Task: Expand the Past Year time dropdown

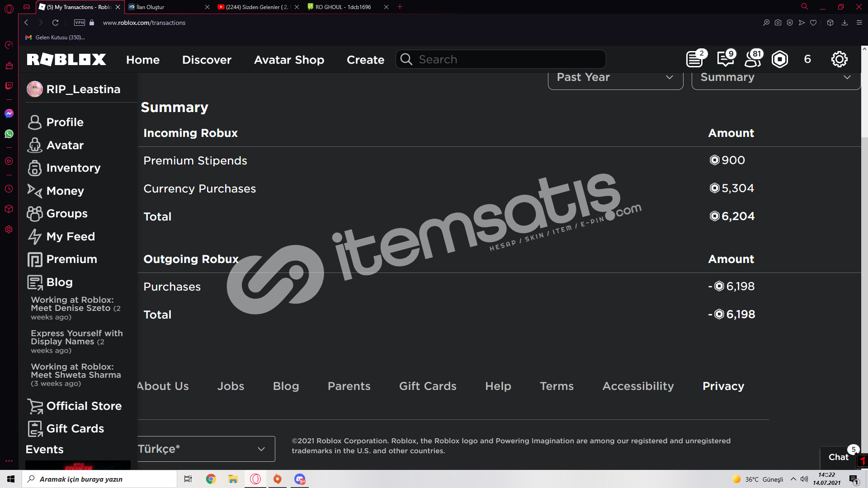Action: point(615,78)
